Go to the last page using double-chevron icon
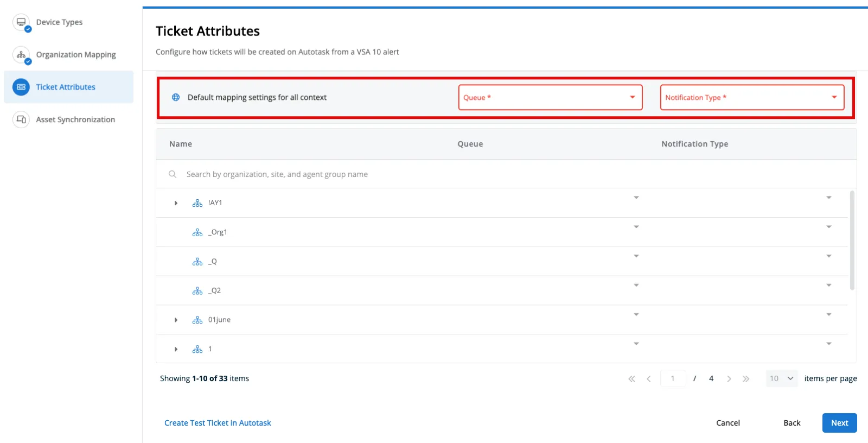This screenshot has width=868, height=443. coord(746,379)
